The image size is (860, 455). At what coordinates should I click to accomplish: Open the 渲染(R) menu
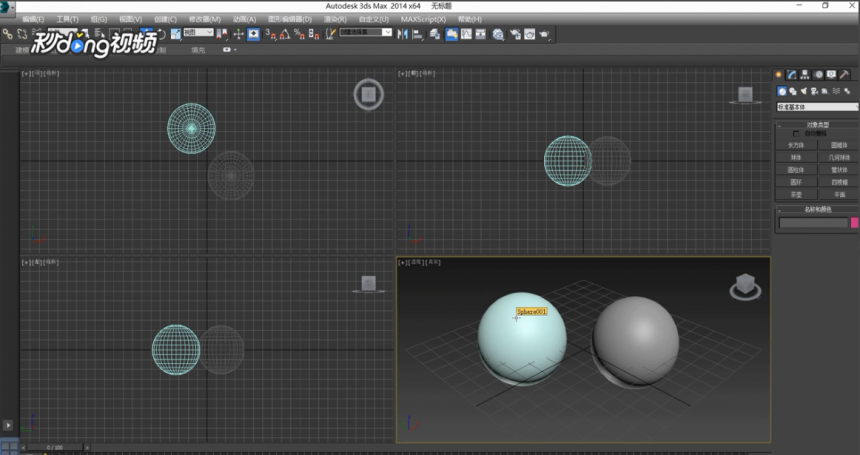coord(335,19)
